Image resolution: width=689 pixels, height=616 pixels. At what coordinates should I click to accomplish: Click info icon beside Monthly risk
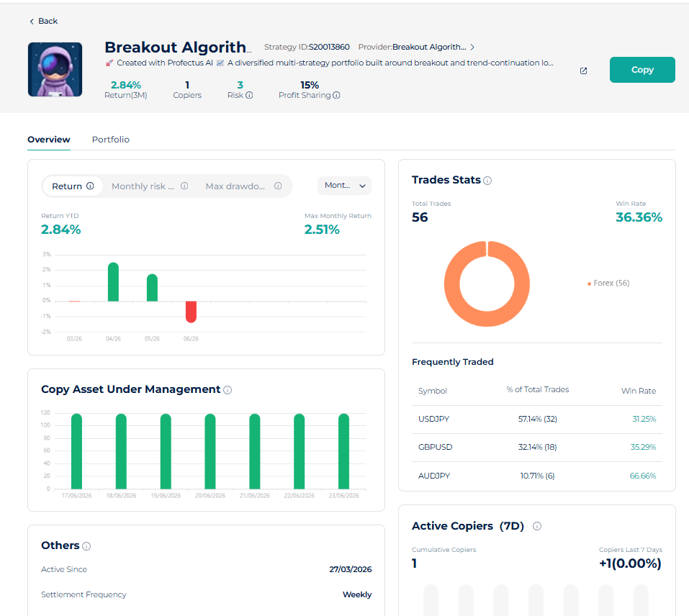[x=184, y=186]
